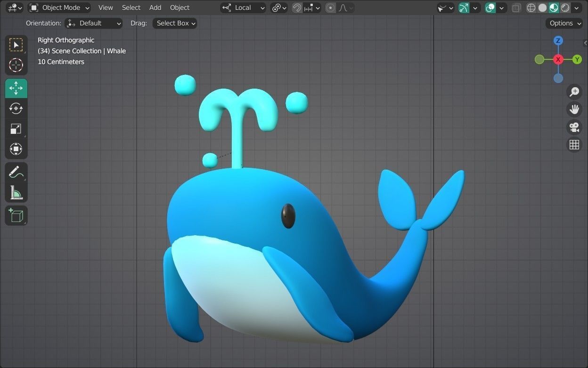This screenshot has height=368, width=588.
Task: Click the red X axis gizmo
Action: [x=558, y=59]
